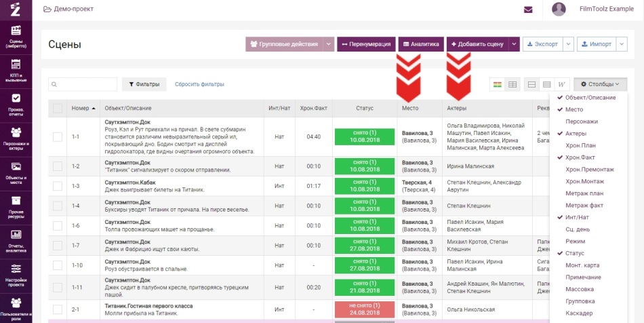Toggle the select-all scenes checkbox

click(x=58, y=109)
